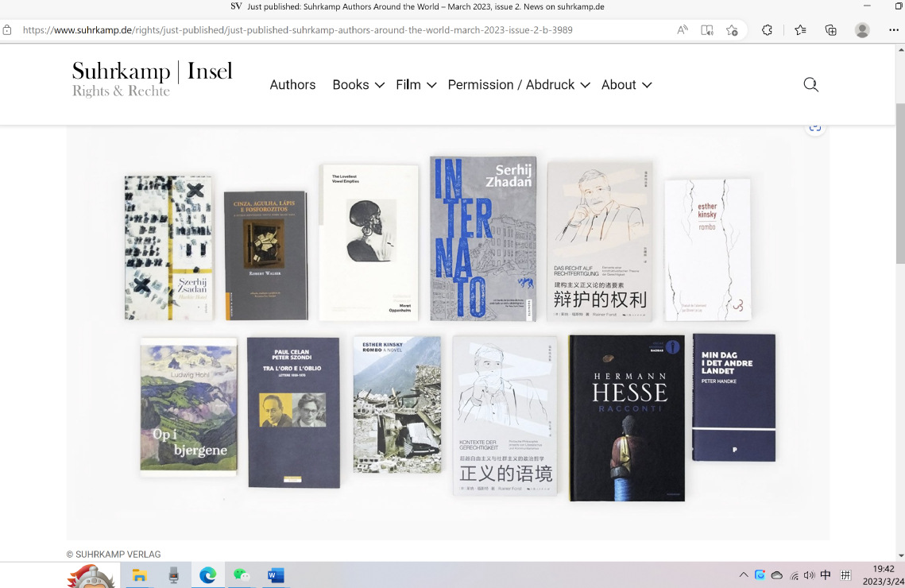Open the Collections panel
The height and width of the screenshot is (588, 905).
pyautogui.click(x=831, y=30)
